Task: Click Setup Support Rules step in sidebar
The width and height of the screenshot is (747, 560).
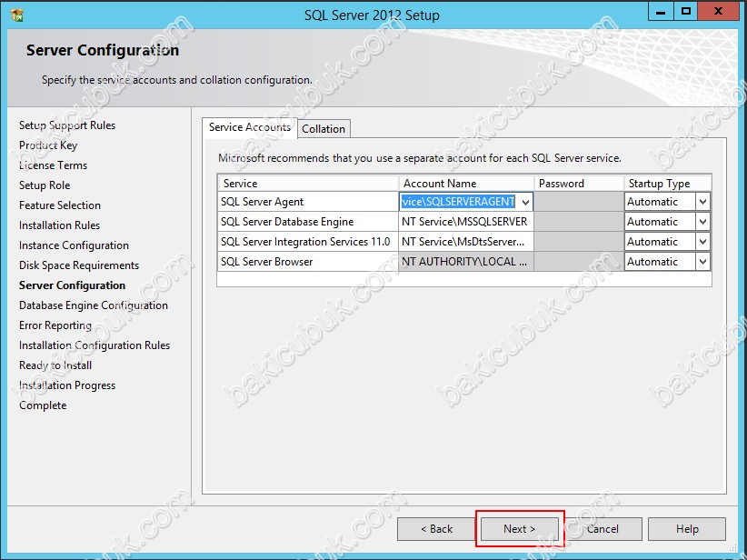Action: pyautogui.click(x=67, y=125)
